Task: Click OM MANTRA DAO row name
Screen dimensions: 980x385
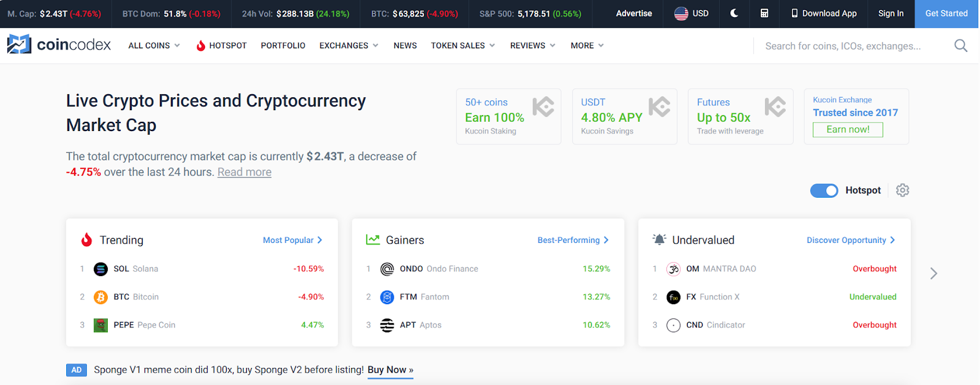Action: coord(721,269)
